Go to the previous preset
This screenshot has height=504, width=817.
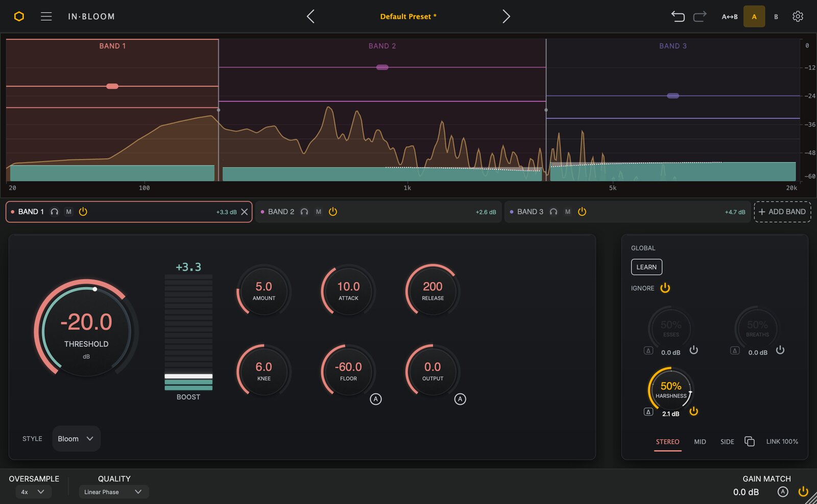click(310, 16)
